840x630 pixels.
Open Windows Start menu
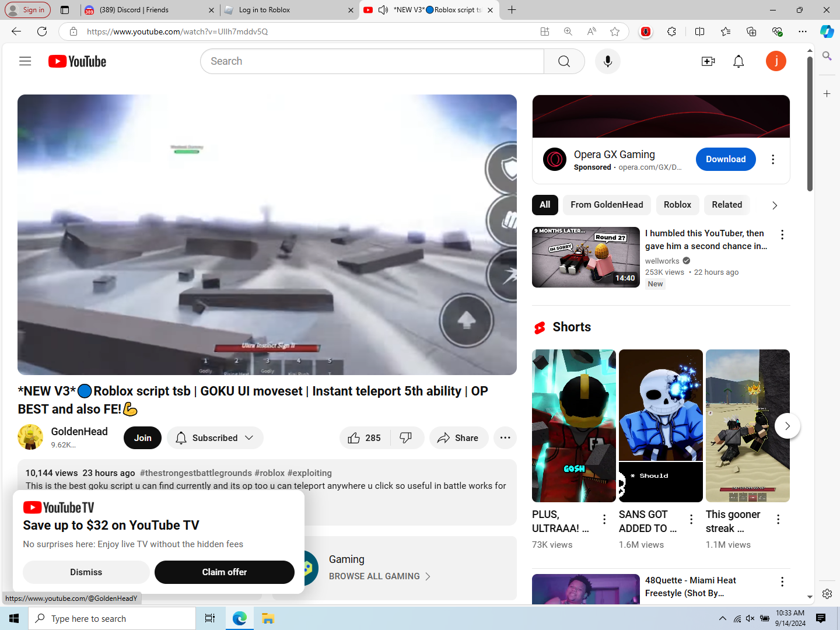point(14,618)
